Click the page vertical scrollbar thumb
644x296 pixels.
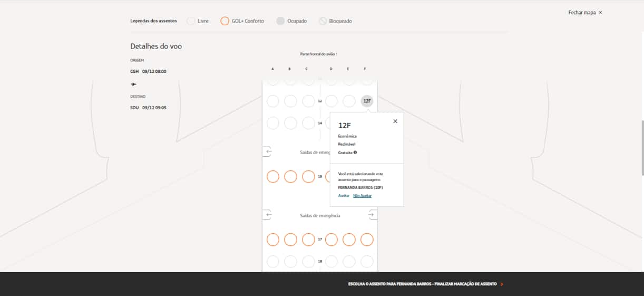(642, 148)
